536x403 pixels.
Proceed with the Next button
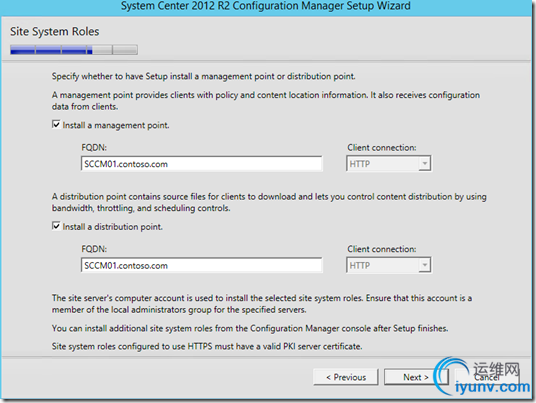pos(416,377)
